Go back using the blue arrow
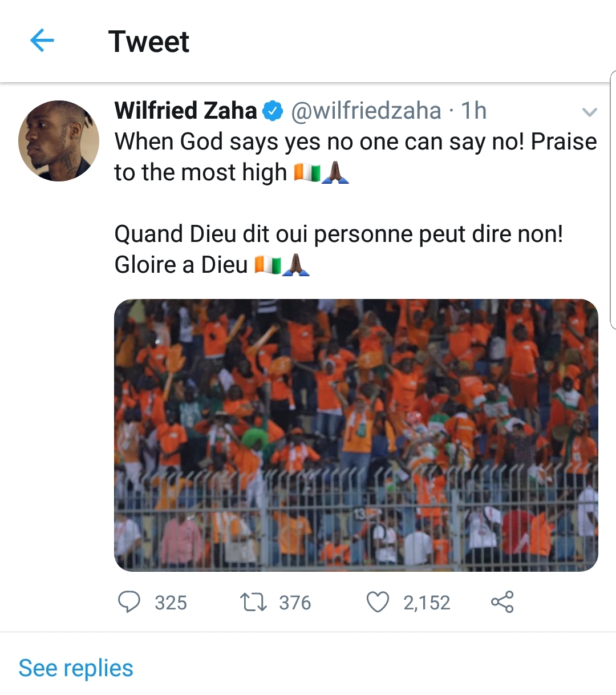This screenshot has width=616, height=695. point(42,41)
